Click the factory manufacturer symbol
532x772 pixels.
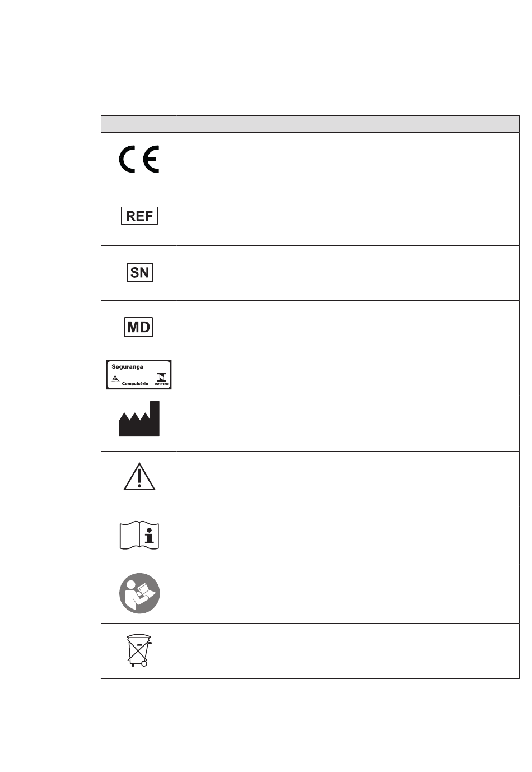pos(139,418)
